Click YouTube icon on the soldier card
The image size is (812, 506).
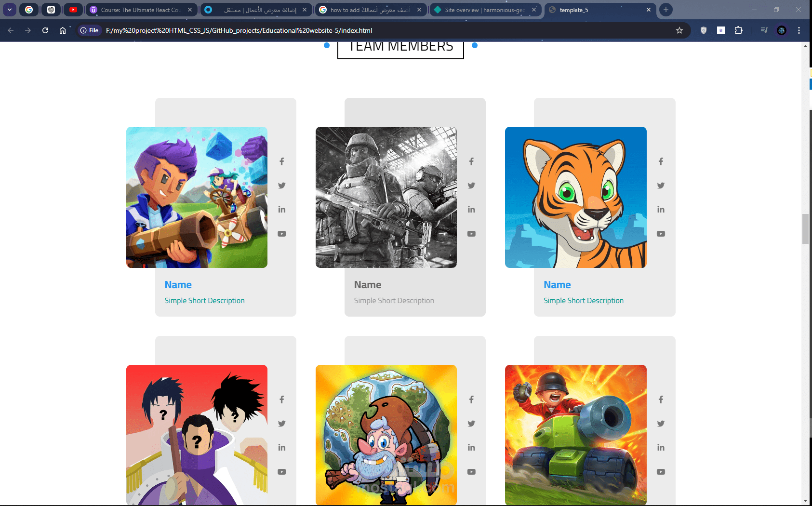pos(471,234)
